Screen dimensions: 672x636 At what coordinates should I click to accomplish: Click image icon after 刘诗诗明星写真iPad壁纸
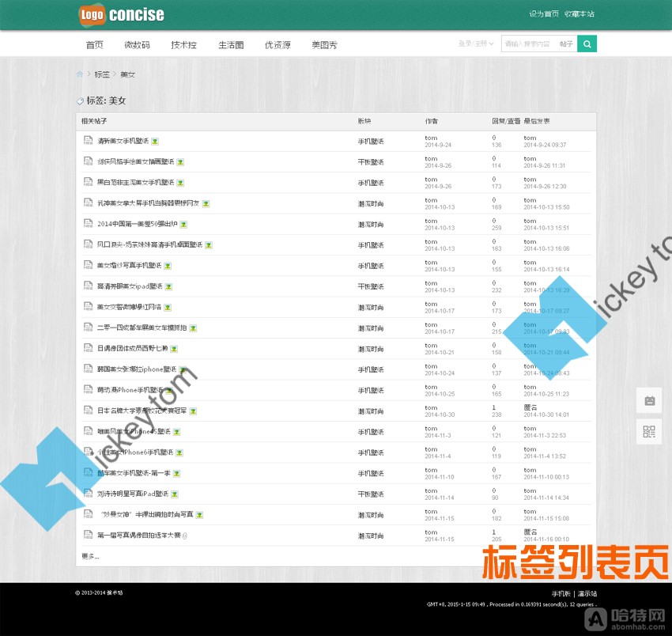click(x=175, y=494)
